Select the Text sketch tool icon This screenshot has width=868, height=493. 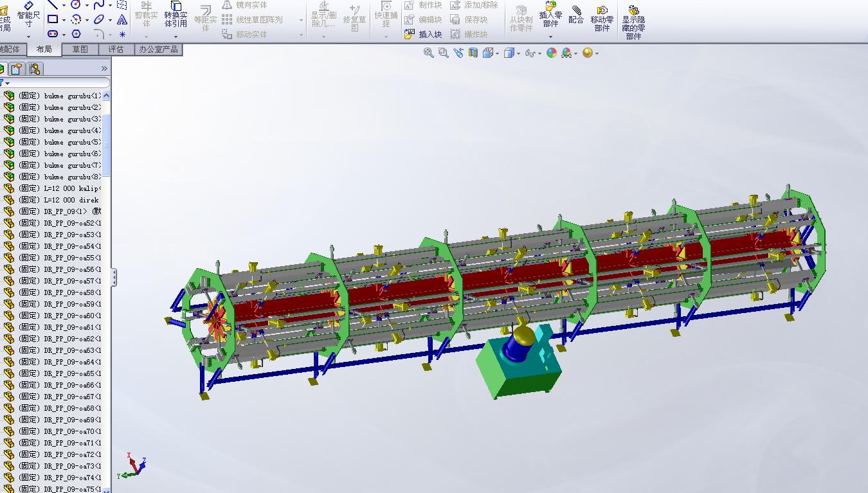click(122, 19)
